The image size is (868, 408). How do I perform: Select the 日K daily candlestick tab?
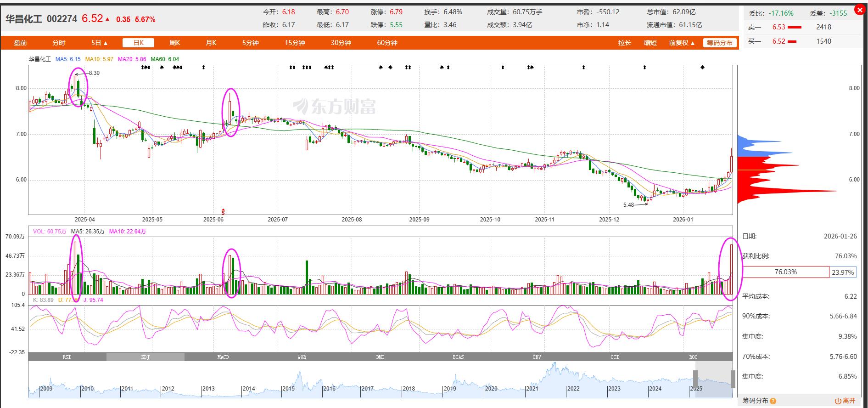138,43
